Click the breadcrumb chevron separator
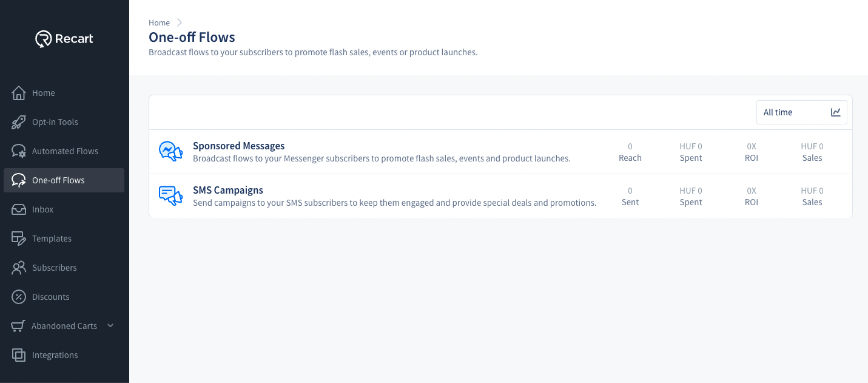 (x=180, y=22)
